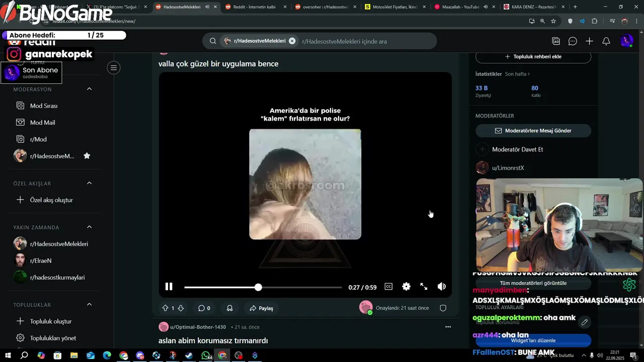Collapse the ÖZEL AKIŞLAR section
The height and width of the screenshot is (362, 644).
(89, 183)
